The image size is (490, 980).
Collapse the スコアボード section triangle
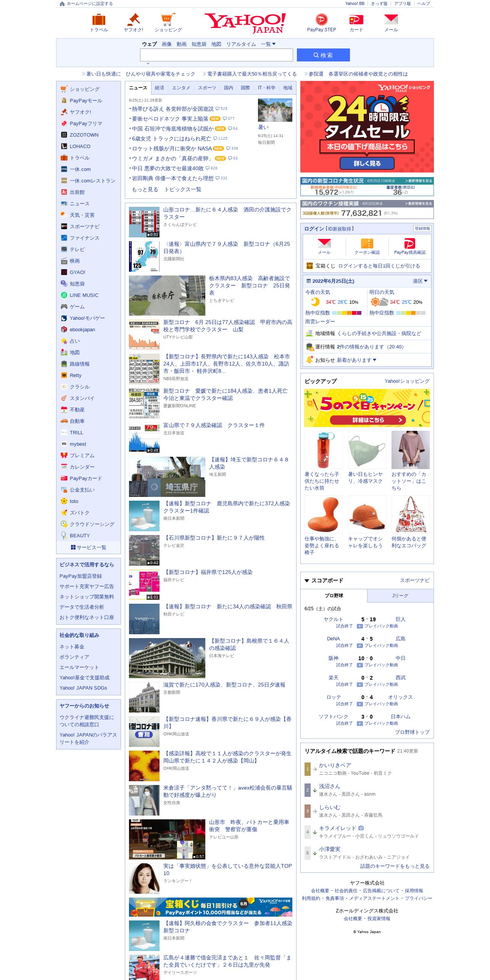[x=307, y=581]
